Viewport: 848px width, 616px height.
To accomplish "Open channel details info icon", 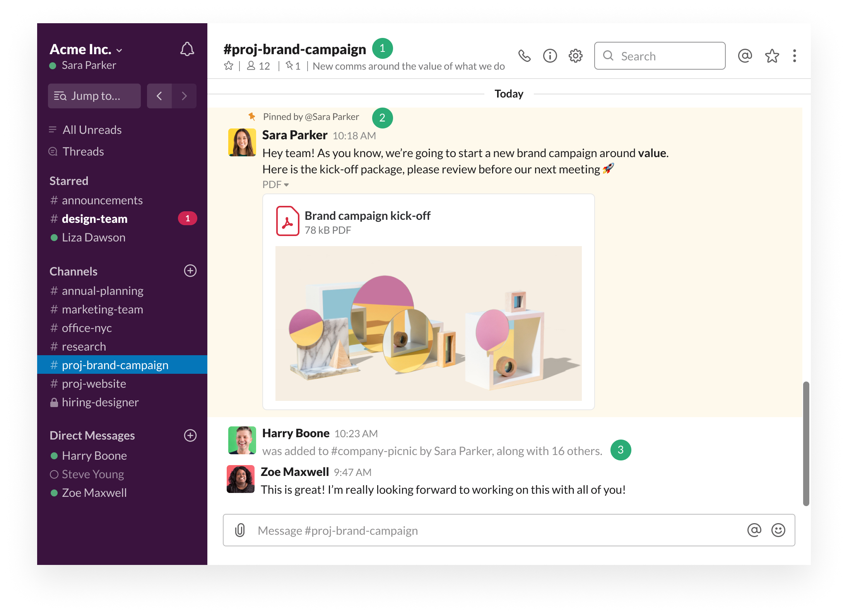I will point(550,56).
